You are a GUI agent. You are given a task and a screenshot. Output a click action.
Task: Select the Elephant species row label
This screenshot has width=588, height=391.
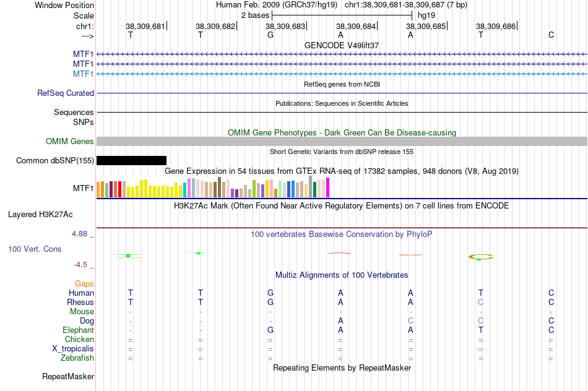(79, 330)
